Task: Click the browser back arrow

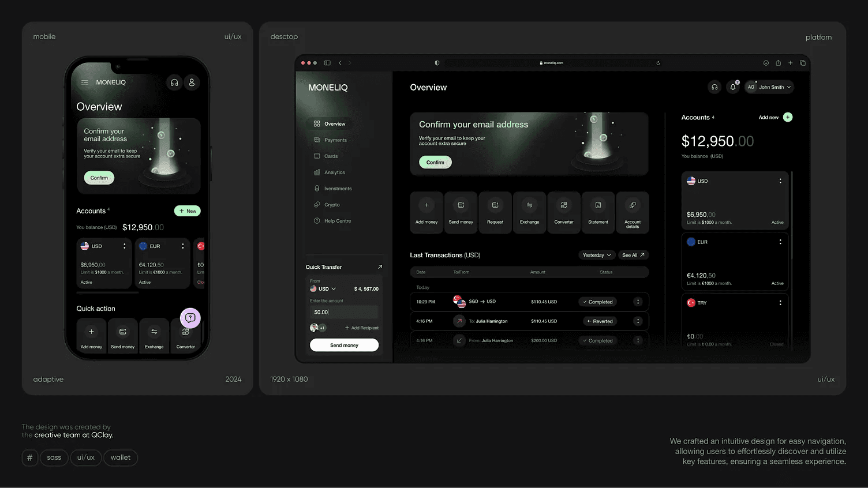Action: 340,63
